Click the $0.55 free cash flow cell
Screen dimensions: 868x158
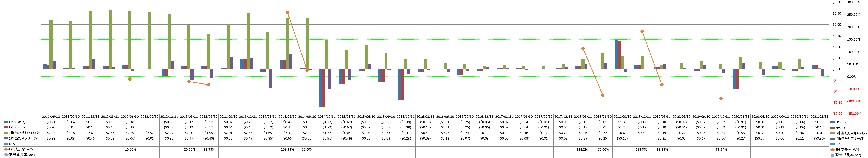[228, 138]
